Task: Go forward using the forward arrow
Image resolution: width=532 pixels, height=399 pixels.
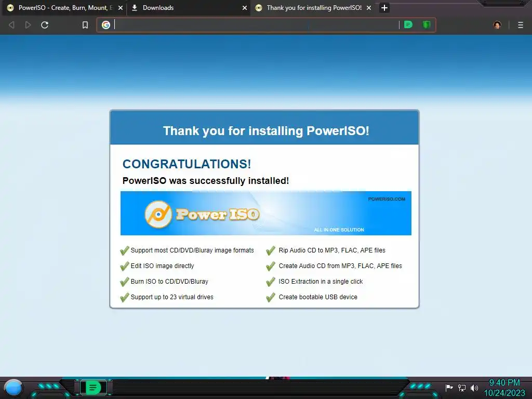Action: click(28, 25)
